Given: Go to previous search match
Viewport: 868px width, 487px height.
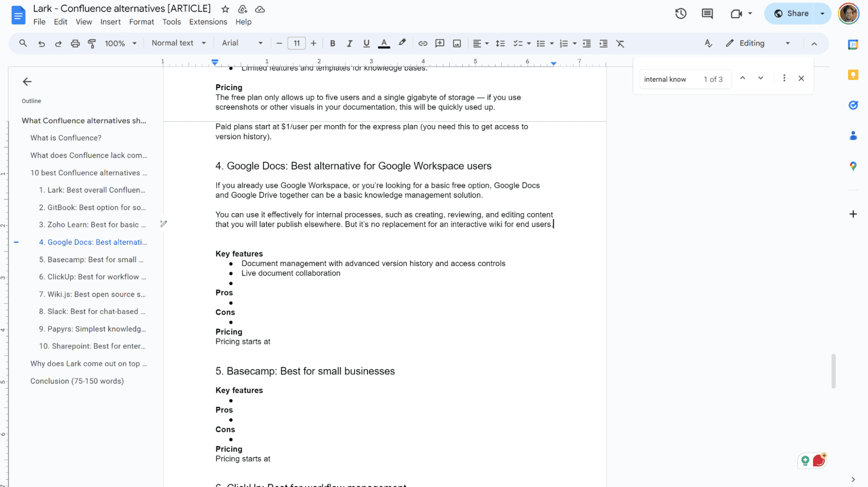Looking at the screenshot, I should tap(743, 78).
